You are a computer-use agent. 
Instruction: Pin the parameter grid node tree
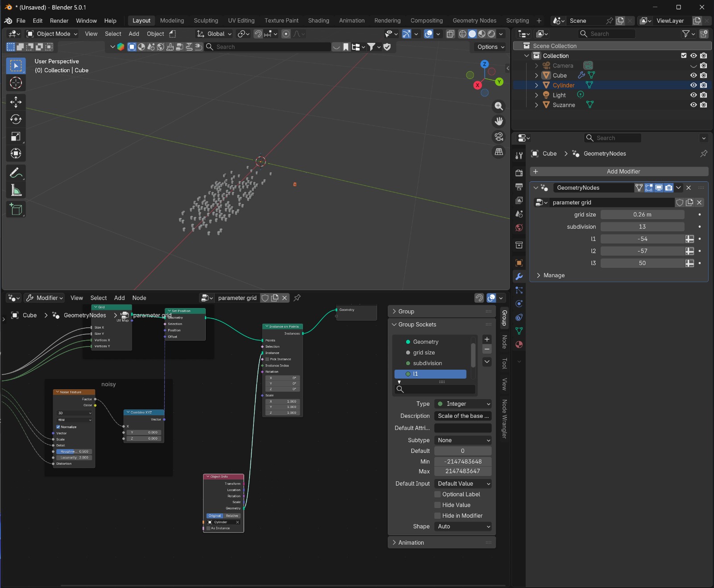point(297,298)
